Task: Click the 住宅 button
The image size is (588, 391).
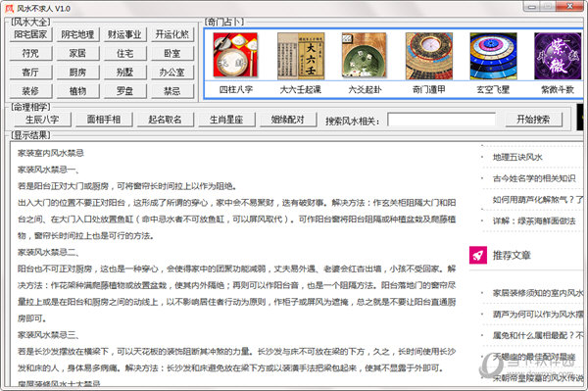Action: click(124, 53)
